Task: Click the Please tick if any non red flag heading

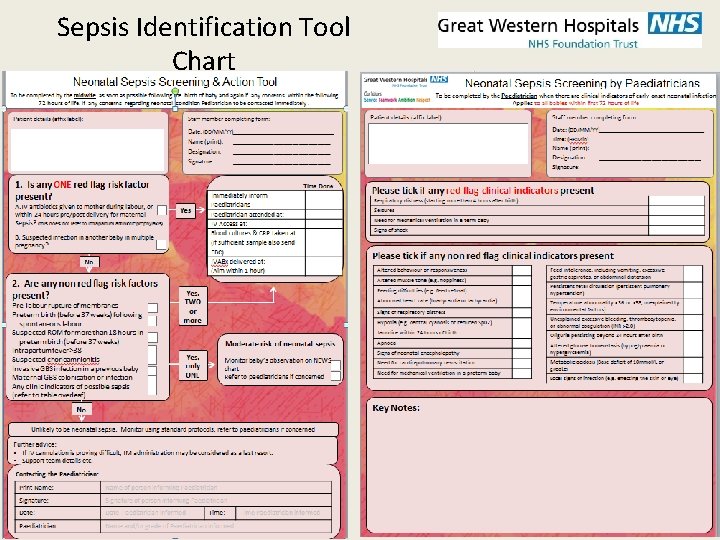Action: 493,256
